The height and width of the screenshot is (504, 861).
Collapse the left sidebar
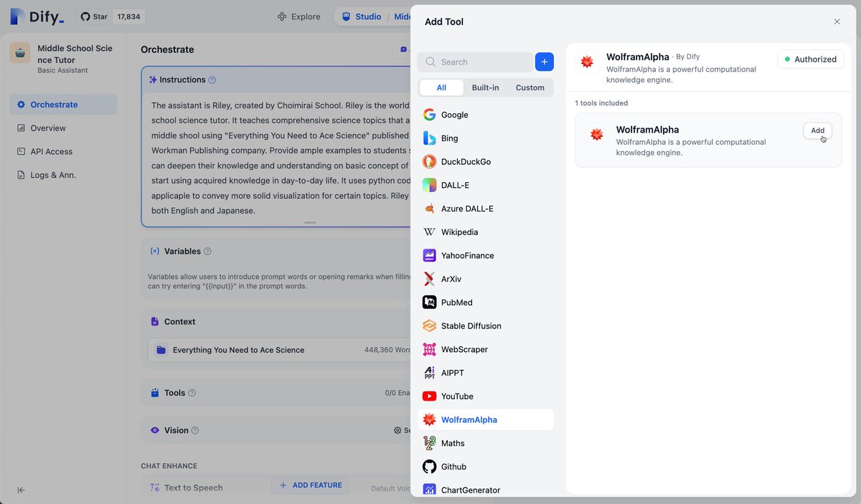point(21,490)
